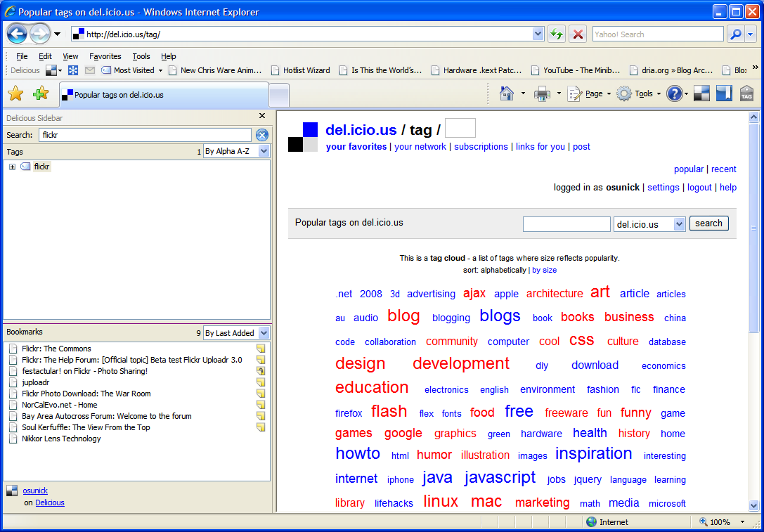
Task: Open the recent pages dropdown next to Forward
Action: click(58, 34)
